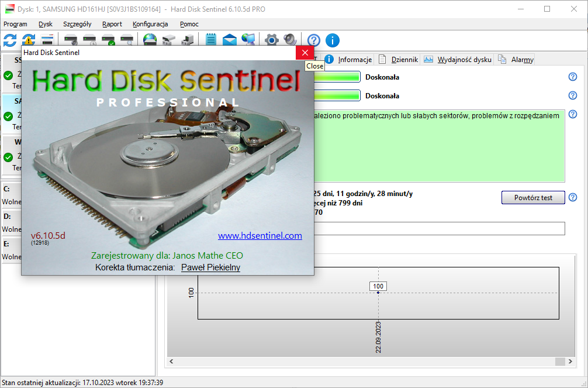Click the disk icon with clock badge
This screenshot has width=588, height=388.
89,40
